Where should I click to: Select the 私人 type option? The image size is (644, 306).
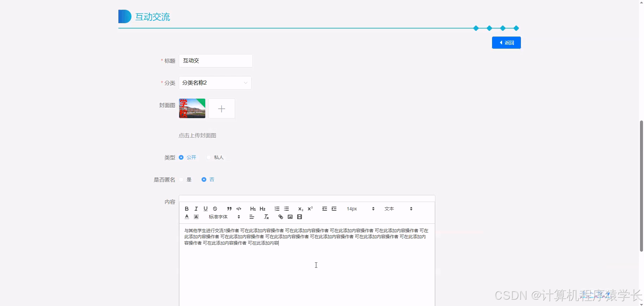coord(209,157)
